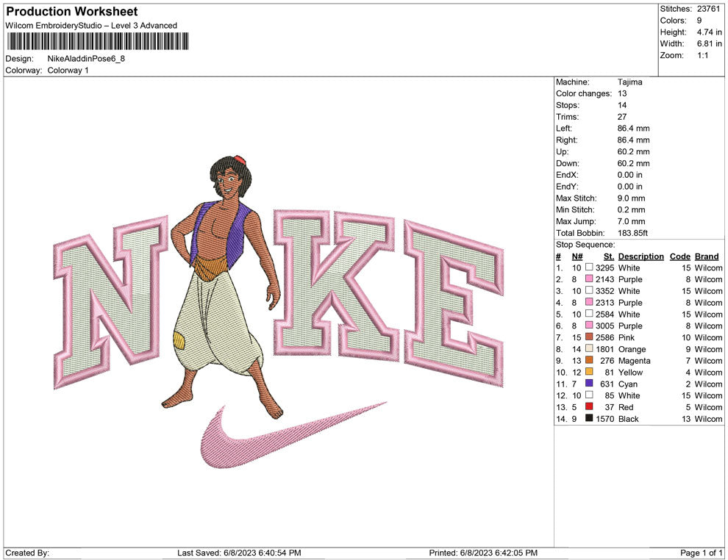Select the 'Cyan' description in row 11
728x560 pixels.
[x=627, y=384]
